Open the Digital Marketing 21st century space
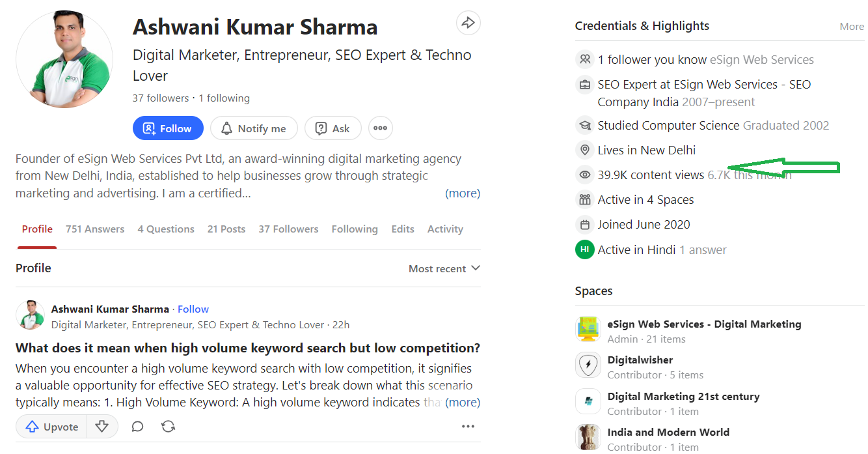This screenshot has height=454, width=868. (683, 396)
